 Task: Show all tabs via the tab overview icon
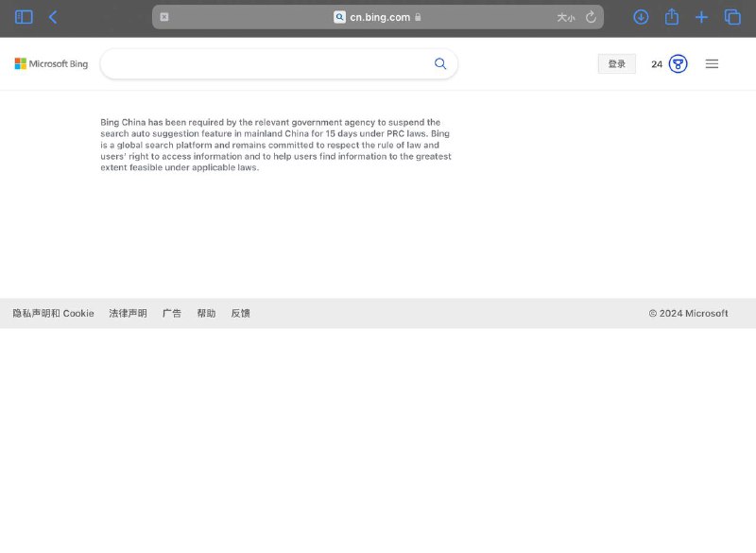[732, 17]
